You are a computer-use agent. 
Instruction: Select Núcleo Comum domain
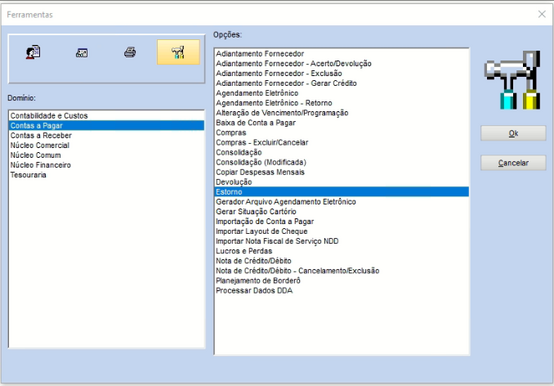click(106, 155)
